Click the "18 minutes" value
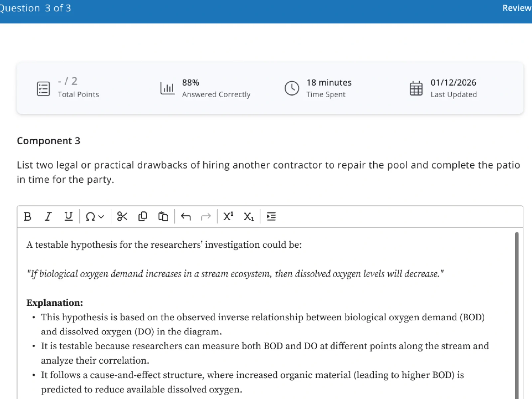Viewport: 532px width, 399px height. pyautogui.click(x=329, y=82)
